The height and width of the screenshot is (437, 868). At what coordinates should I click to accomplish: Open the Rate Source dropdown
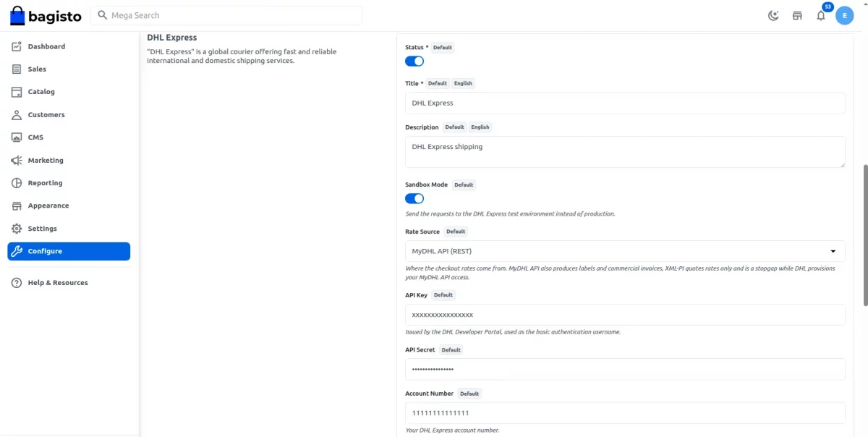point(625,251)
